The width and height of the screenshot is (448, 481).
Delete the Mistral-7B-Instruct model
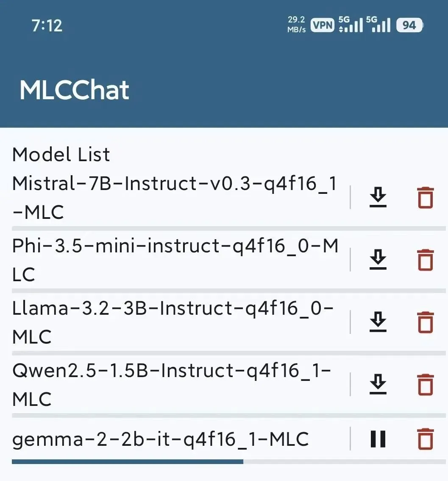click(x=425, y=198)
